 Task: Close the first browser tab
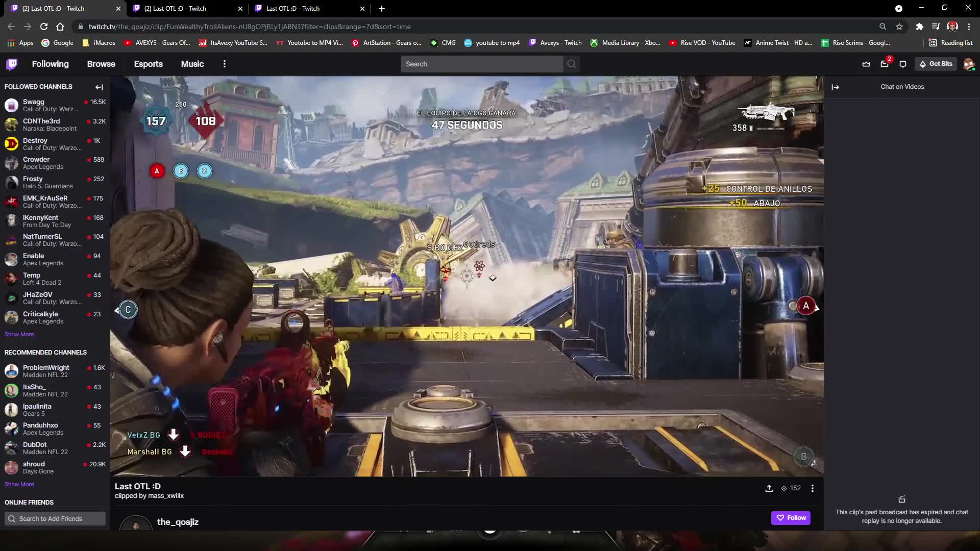point(118,9)
